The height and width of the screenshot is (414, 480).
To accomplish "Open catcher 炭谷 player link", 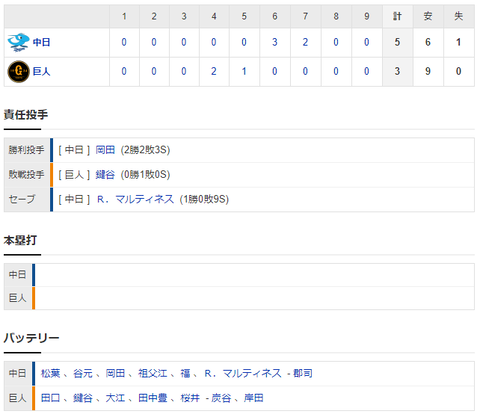I will (221, 398).
